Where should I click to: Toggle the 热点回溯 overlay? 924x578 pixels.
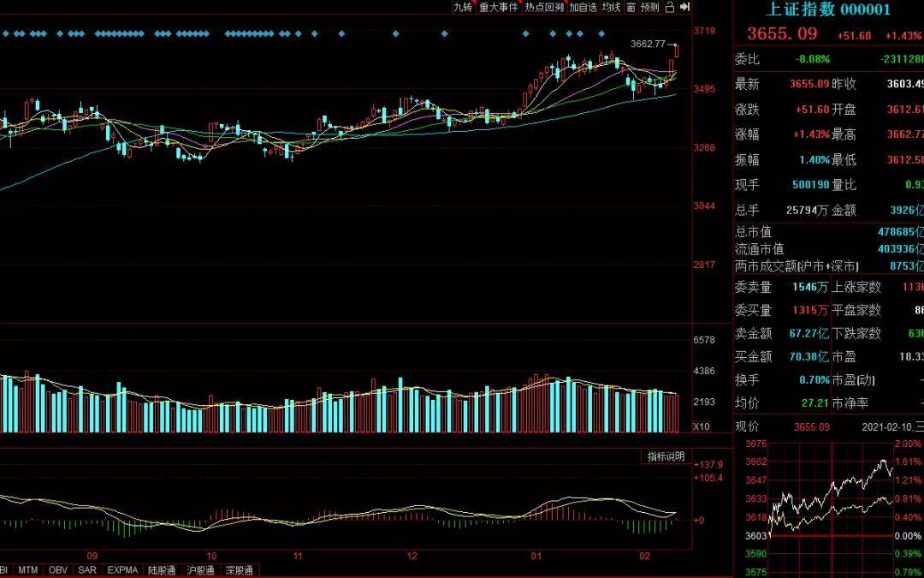[544, 7]
